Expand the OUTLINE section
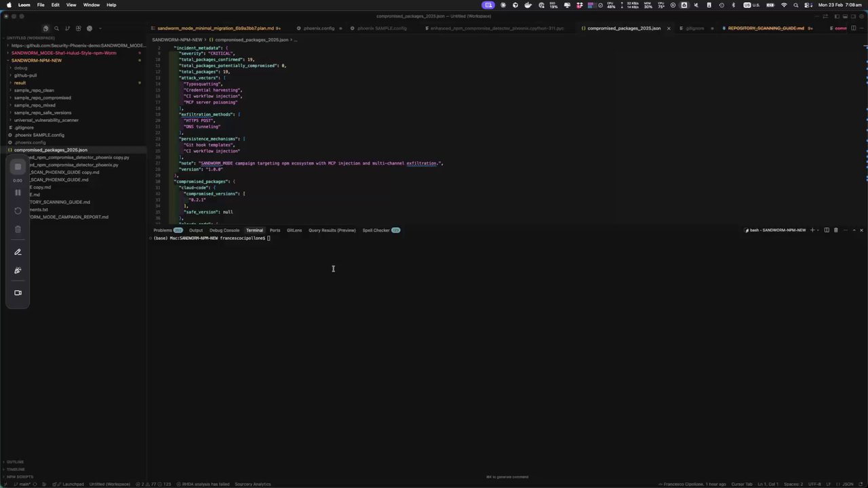This screenshot has height=488, width=868. point(15,462)
